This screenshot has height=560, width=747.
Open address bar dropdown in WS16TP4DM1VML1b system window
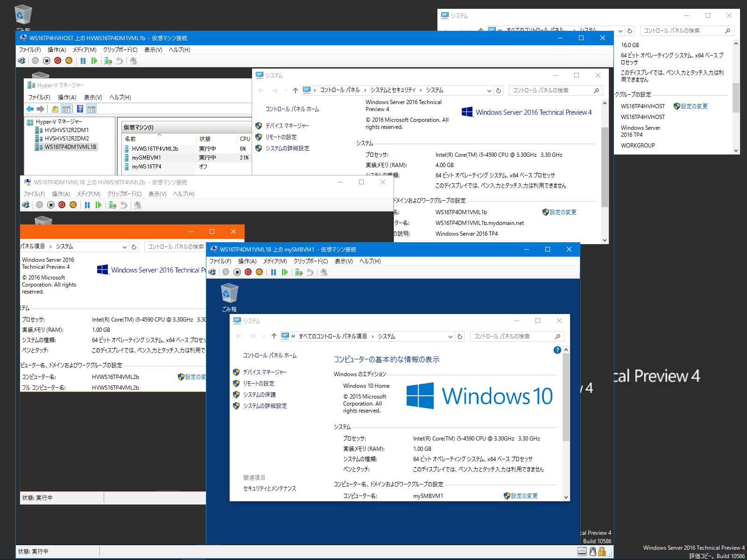pos(489,91)
